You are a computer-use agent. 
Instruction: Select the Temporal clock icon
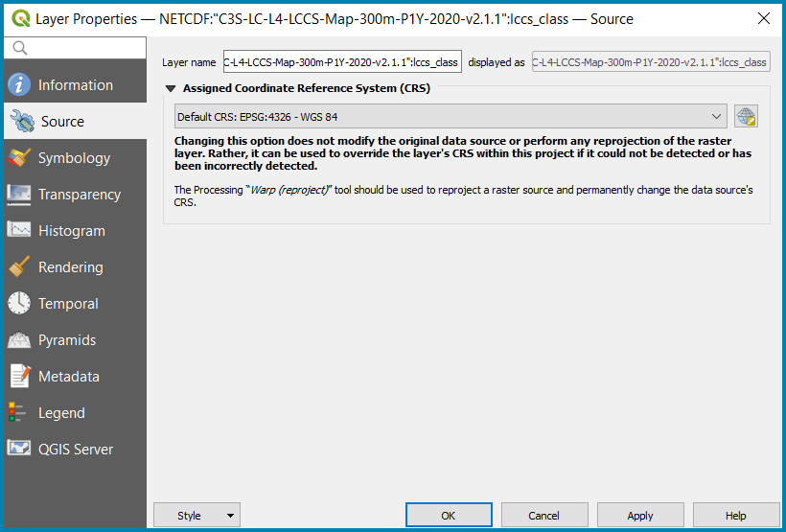click(19, 303)
